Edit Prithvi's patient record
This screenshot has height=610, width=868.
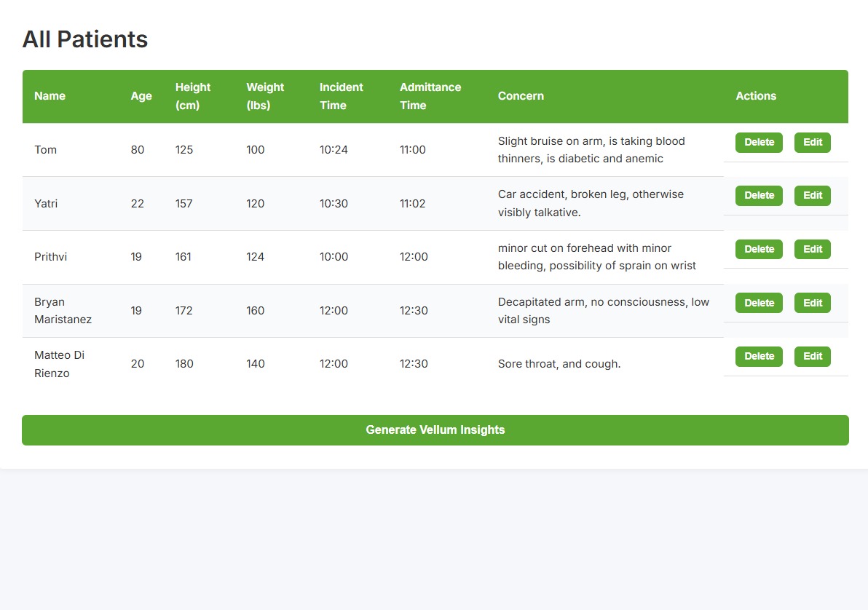(x=813, y=249)
